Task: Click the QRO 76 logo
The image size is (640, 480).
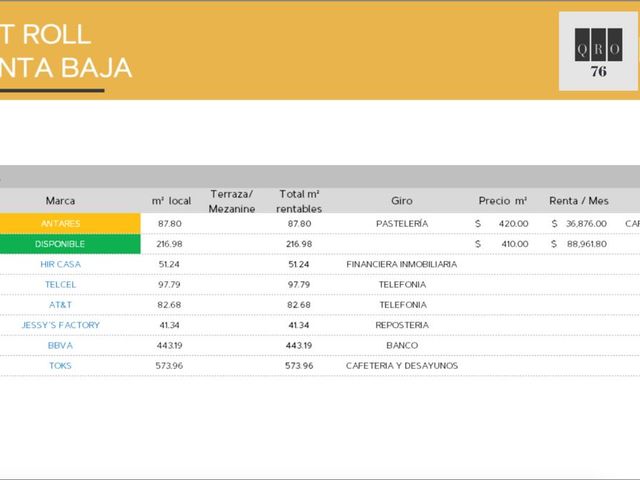Action: [598, 51]
